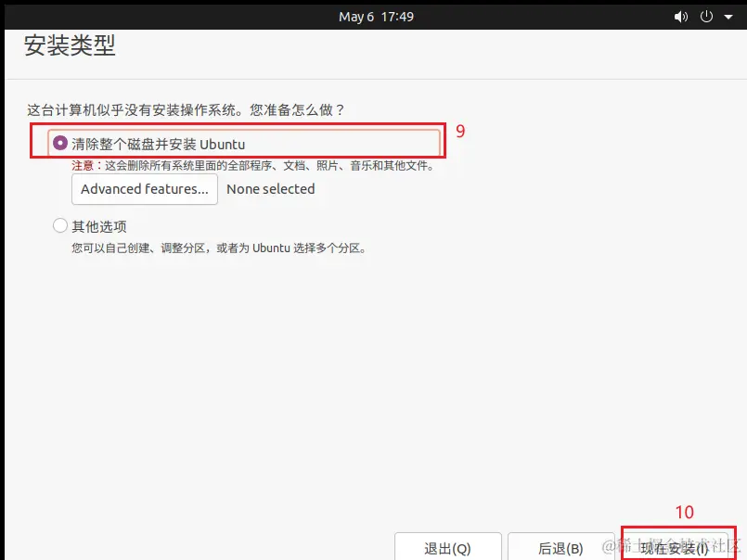Open the power icon menu
747x560 pixels.
(x=706, y=17)
